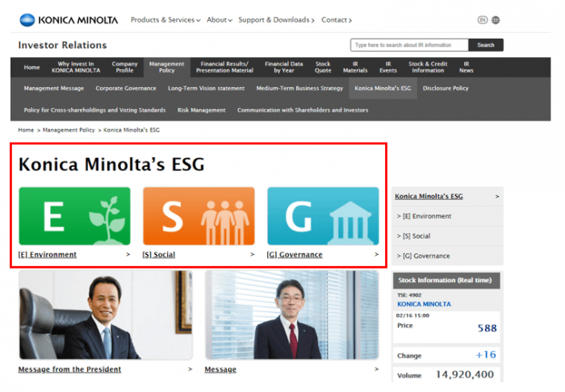565x392 pixels.
Task: Select Corporate Governance submenu item
Action: pos(127,88)
